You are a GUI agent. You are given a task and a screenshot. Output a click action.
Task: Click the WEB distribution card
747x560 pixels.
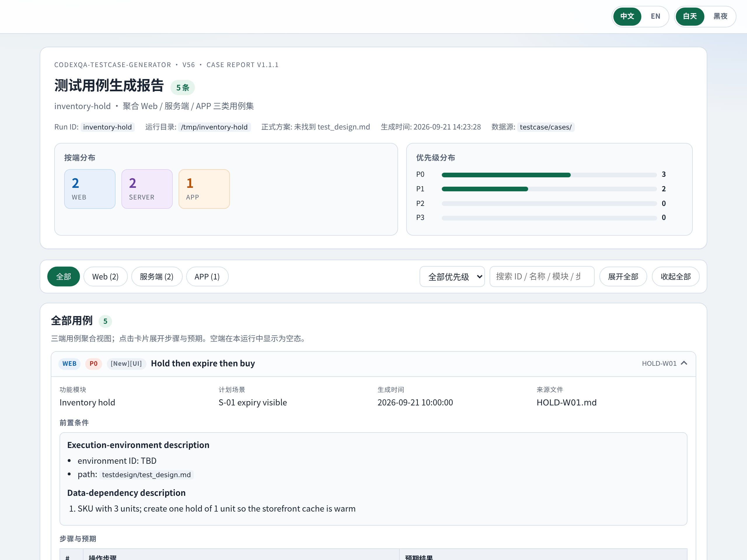pyautogui.click(x=90, y=189)
